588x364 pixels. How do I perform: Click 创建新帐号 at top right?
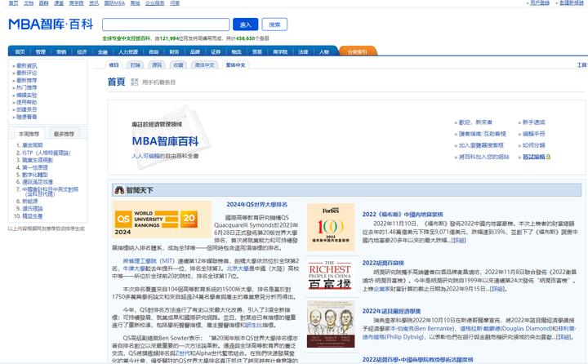tap(572, 2)
